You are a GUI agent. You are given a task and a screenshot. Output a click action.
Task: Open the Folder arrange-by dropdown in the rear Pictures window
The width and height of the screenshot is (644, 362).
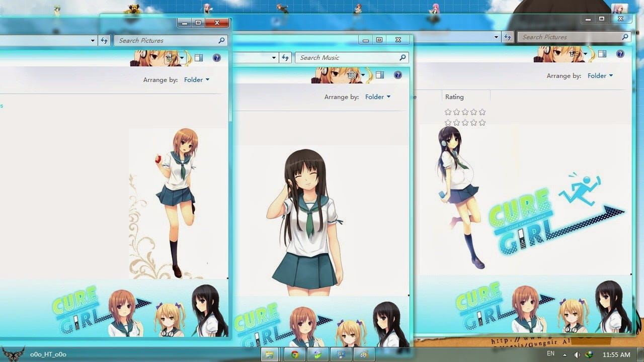[x=600, y=75]
